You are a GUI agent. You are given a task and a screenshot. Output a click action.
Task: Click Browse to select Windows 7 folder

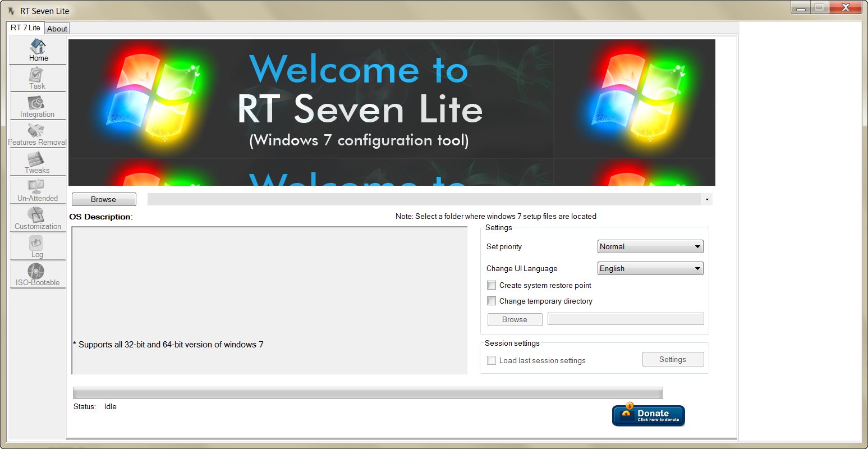pos(104,199)
